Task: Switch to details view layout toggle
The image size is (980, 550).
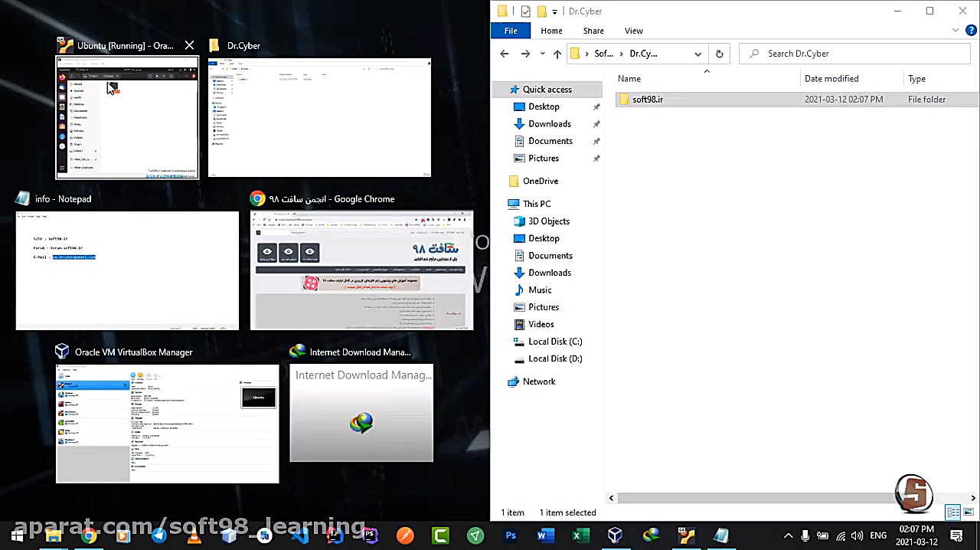Action: coord(953,512)
